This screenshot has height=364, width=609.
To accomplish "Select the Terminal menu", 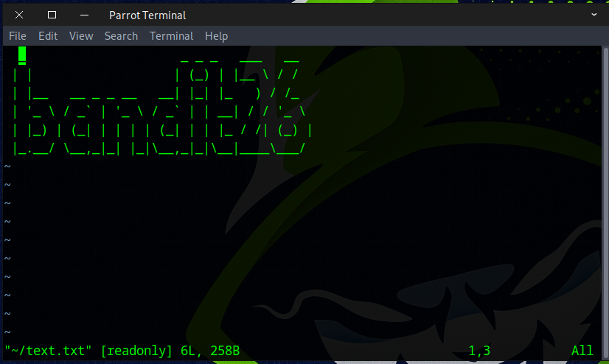I will (171, 36).
